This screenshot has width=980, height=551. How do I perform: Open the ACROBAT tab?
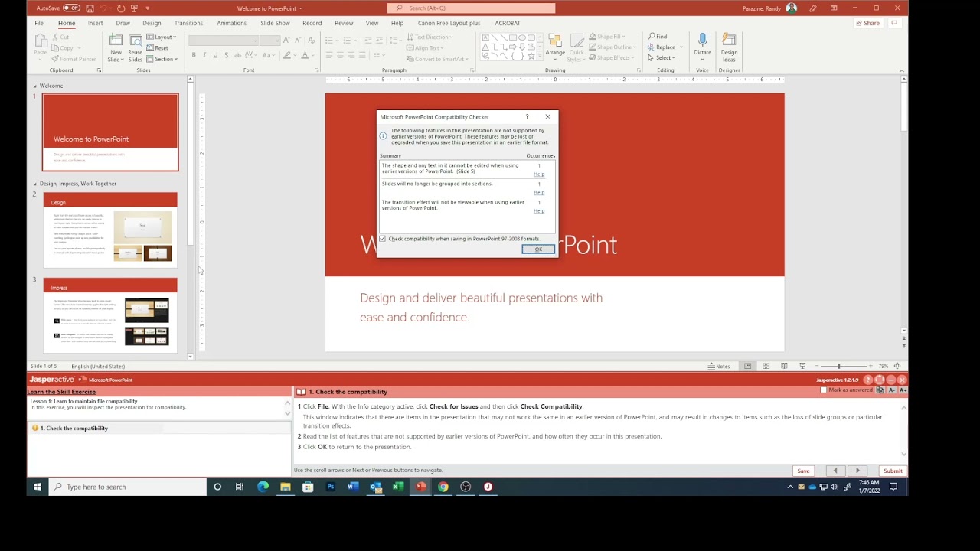(x=507, y=23)
